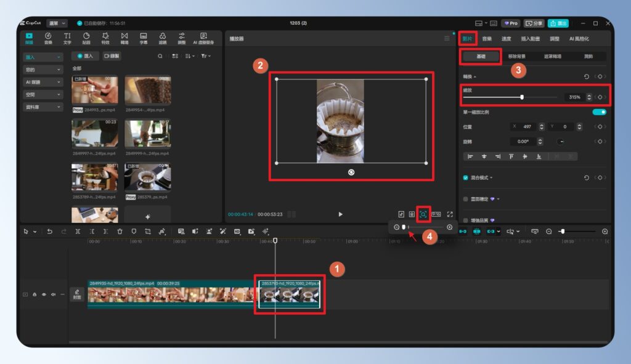Toggle track visibility eye icon
Image resolution: width=631 pixels, height=364 pixels.
point(44,294)
